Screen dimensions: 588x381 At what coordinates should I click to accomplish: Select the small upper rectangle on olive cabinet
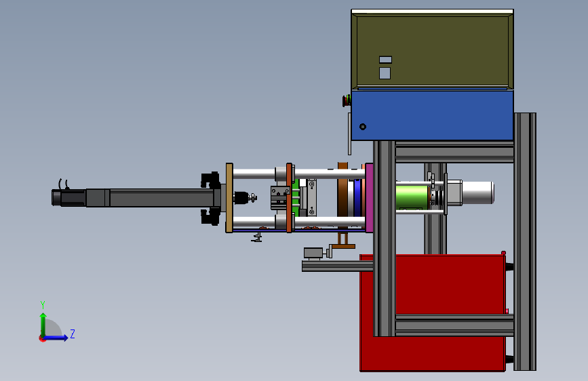tap(385, 60)
